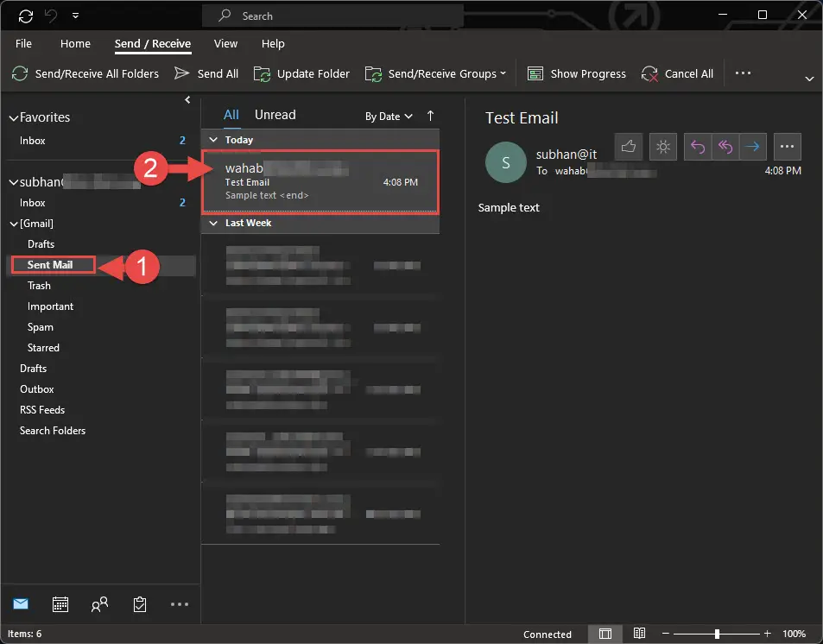Switch to the Home ribbon tab
The width and height of the screenshot is (823, 644).
75,43
